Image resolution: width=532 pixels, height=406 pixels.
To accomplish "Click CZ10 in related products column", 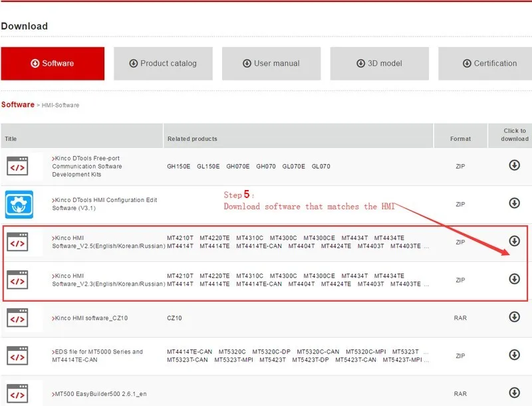I will pos(174,318).
